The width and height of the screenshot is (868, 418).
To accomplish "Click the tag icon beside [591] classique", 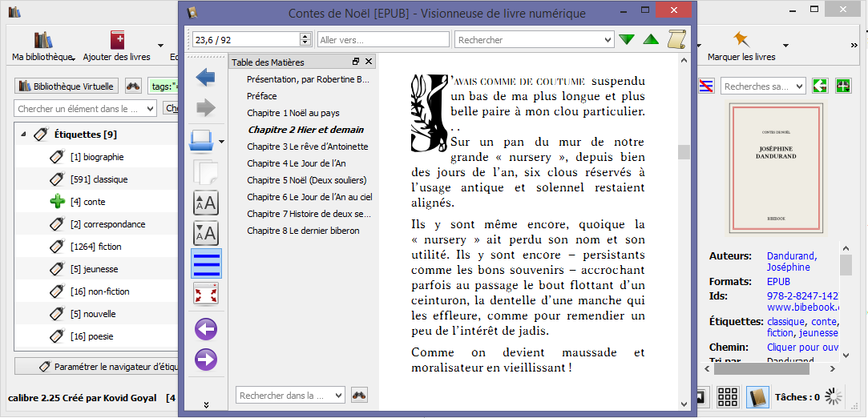I will click(x=58, y=179).
